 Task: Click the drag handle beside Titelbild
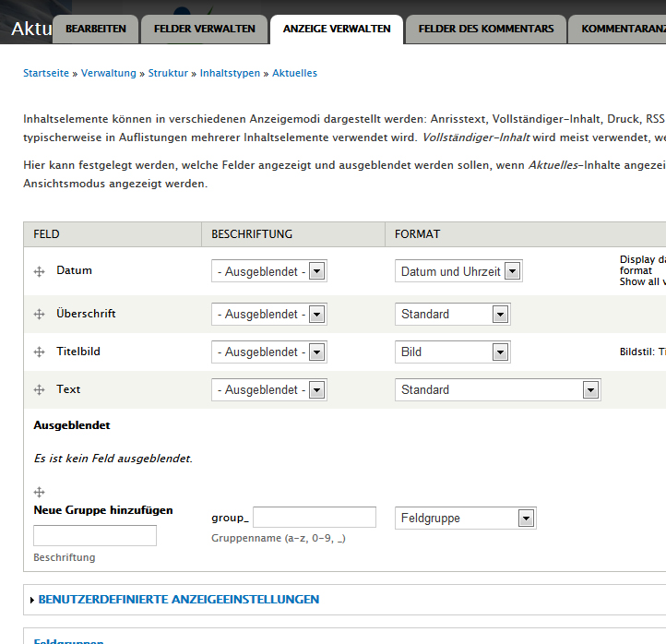(40, 352)
